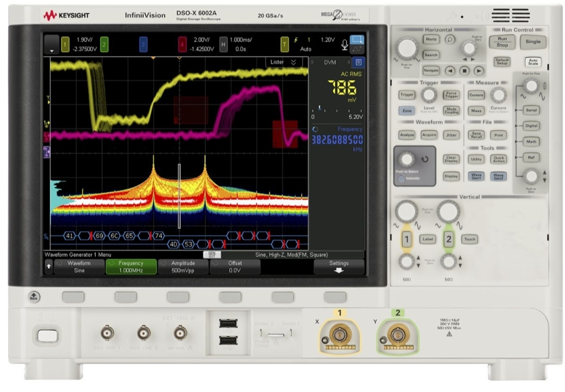Hit the navigate stop square key
The height and width of the screenshot is (392, 565).
click(x=465, y=71)
